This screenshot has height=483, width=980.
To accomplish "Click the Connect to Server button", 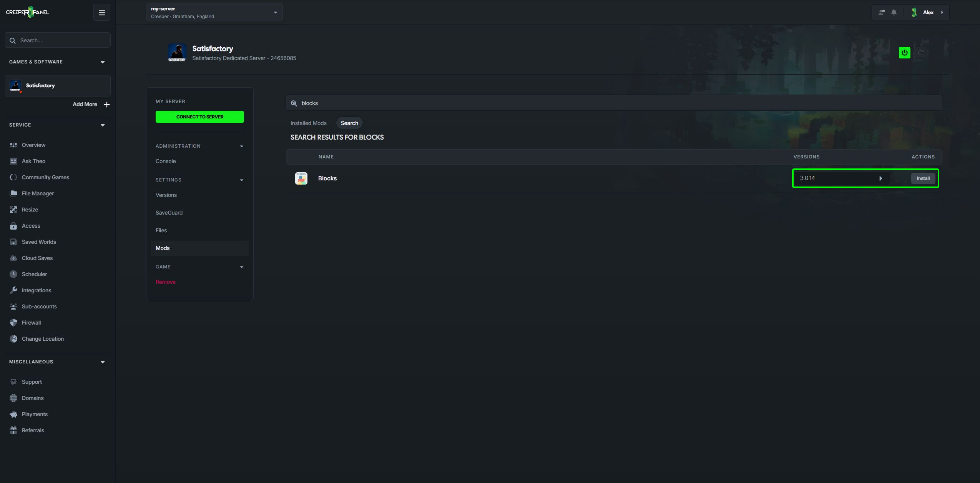I will [x=200, y=117].
